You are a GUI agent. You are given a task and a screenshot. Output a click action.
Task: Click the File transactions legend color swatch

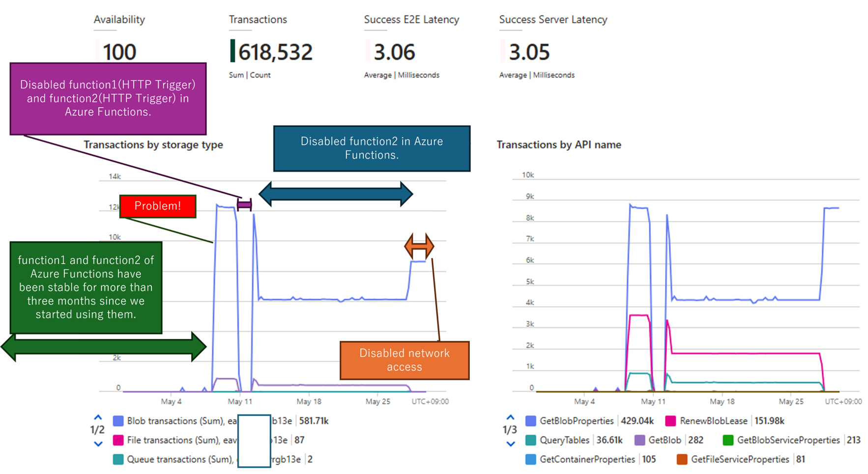coord(118,440)
